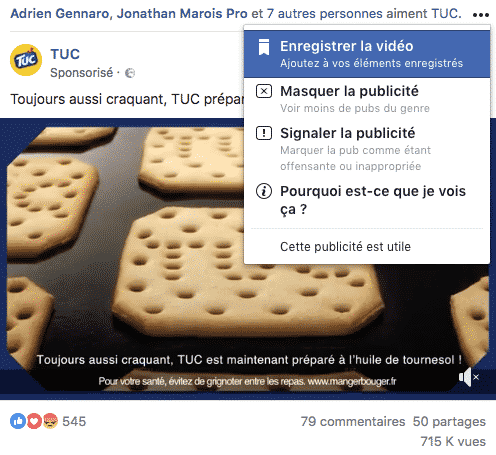Click the angry reaction icon

coord(50,421)
